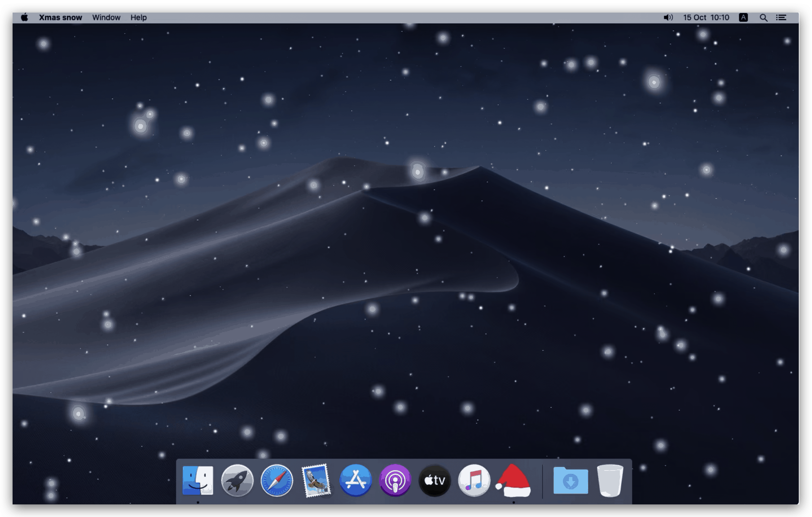Launch the purple Podcasts app
This screenshot has height=517, width=812.
395,480
